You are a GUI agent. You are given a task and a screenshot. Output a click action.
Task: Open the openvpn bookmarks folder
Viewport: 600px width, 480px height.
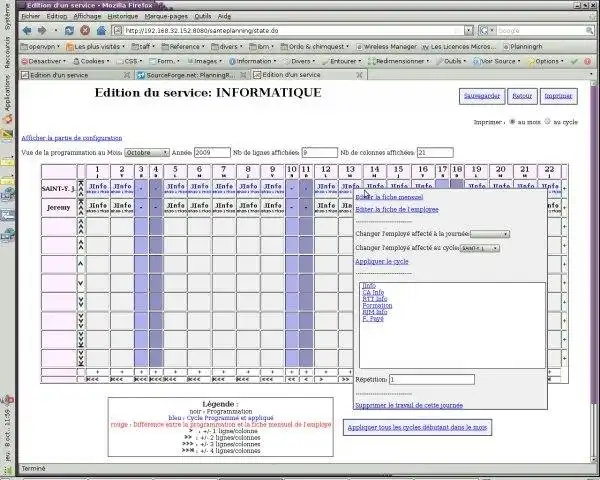tap(40, 47)
